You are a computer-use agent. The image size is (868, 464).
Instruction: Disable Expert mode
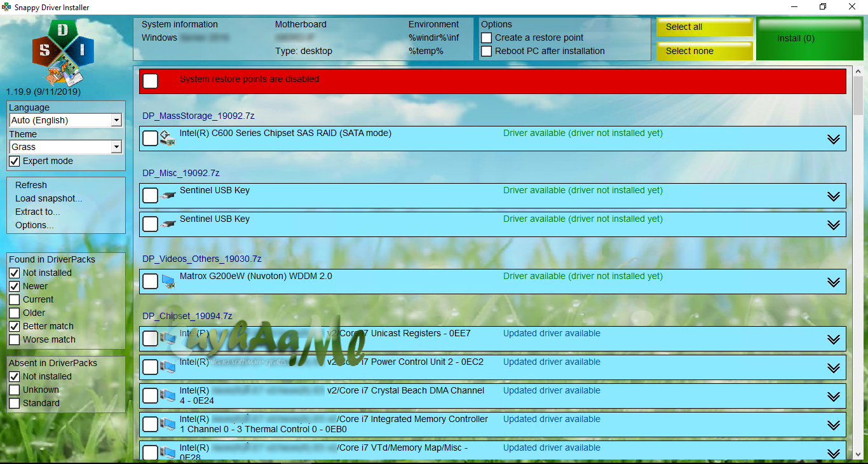coord(14,161)
